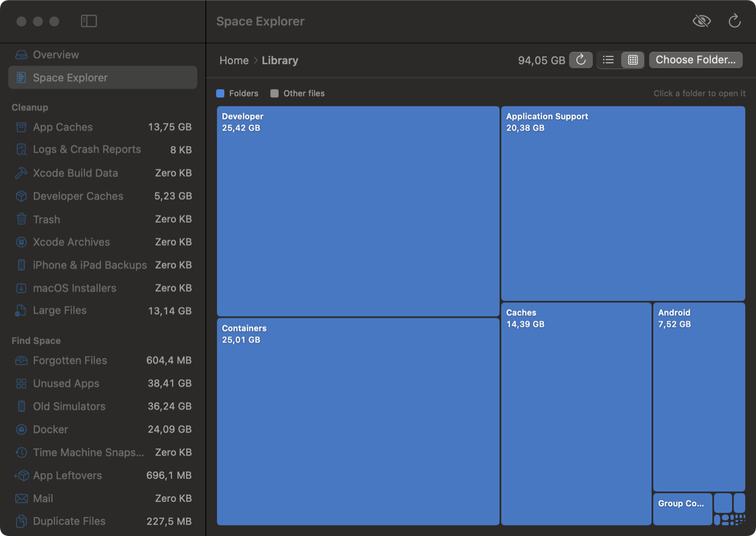Click the Xcode Build Data hammer icon

tap(21, 173)
